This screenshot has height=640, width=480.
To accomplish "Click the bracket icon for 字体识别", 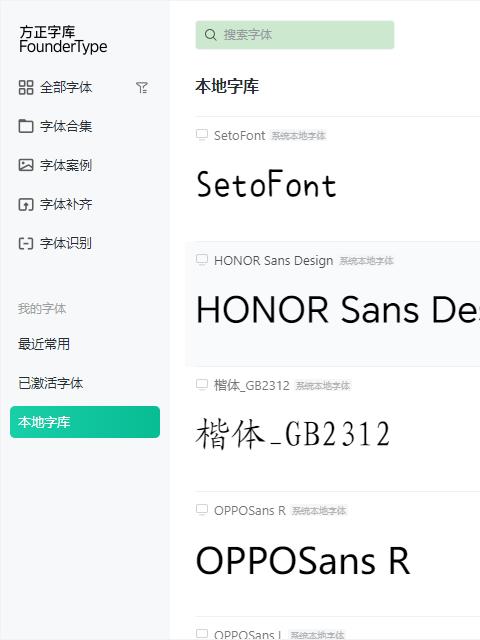I will point(26,243).
